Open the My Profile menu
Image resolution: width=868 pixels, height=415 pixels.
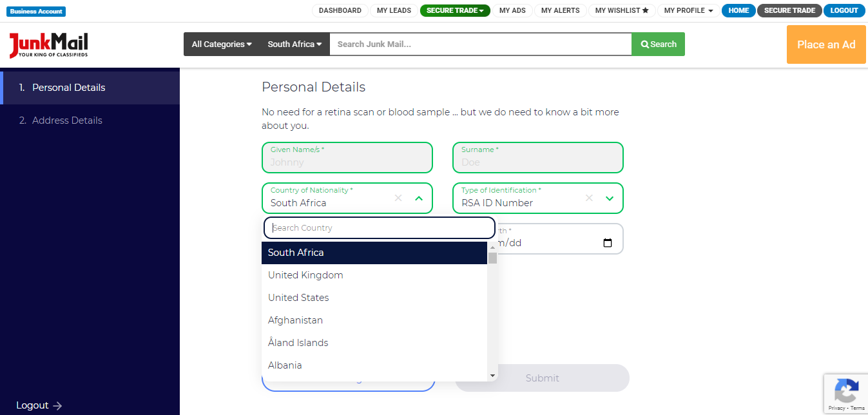point(688,10)
